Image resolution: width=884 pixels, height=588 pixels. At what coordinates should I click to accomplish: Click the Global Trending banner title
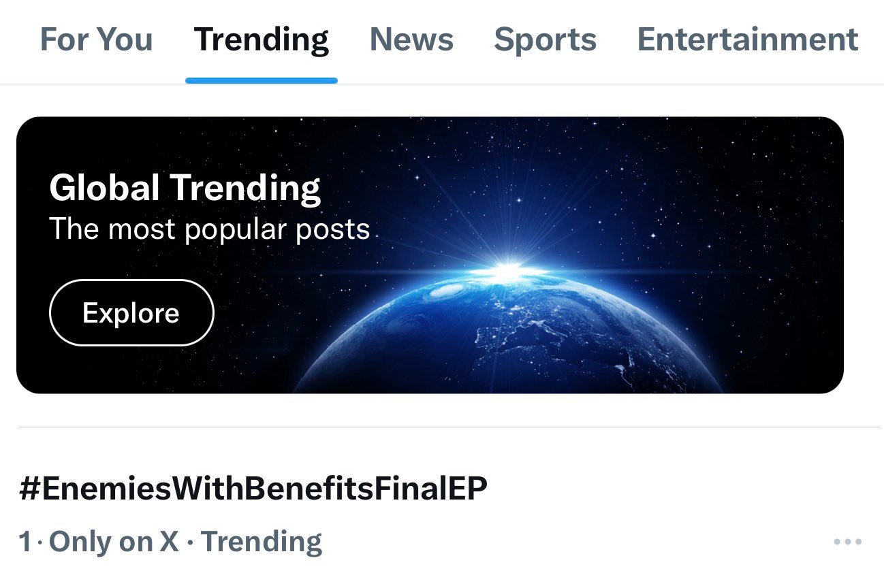coord(185,189)
